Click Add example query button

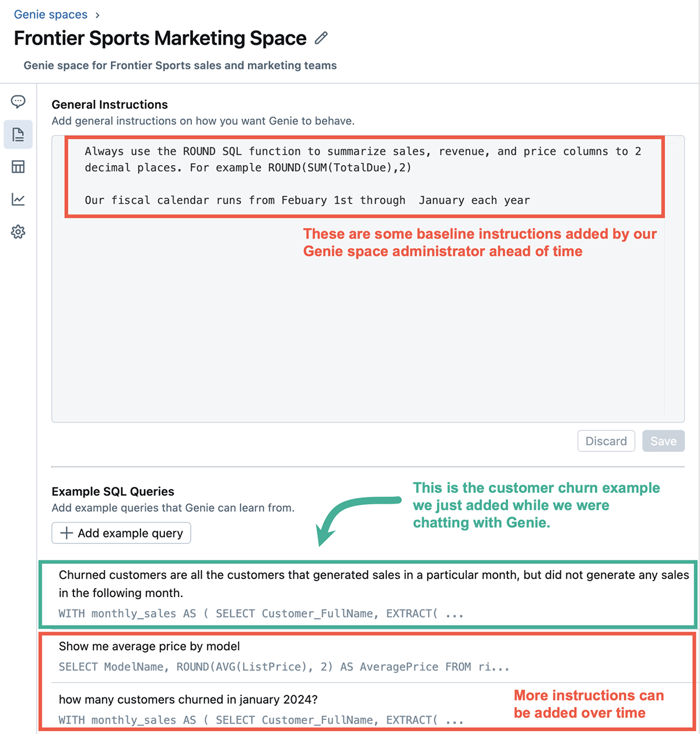tap(121, 533)
